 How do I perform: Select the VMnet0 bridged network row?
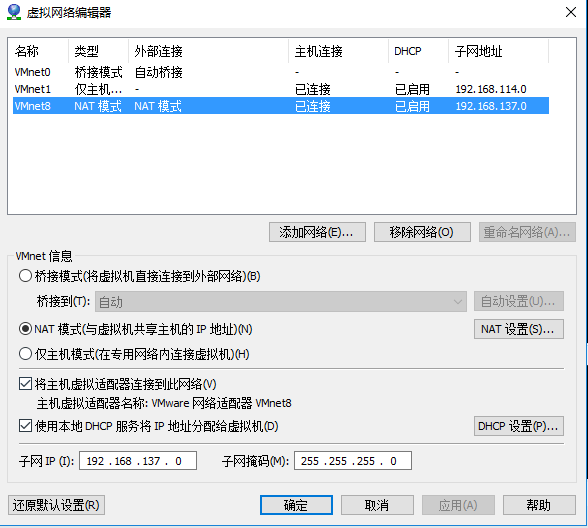281,72
